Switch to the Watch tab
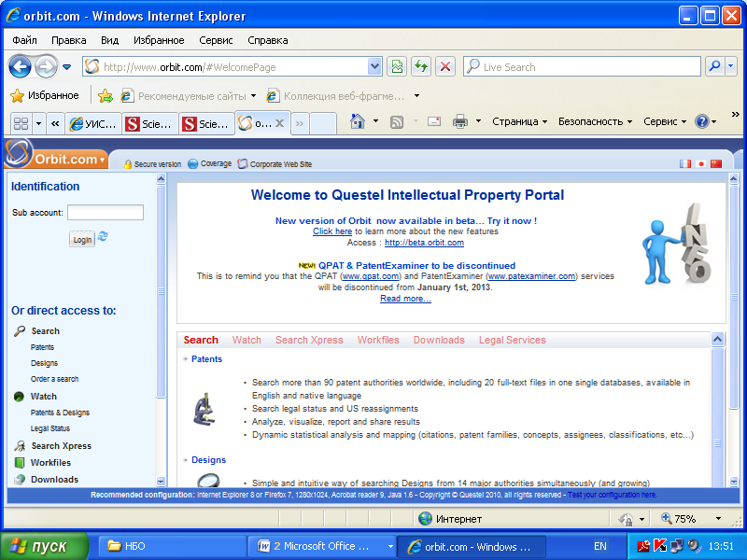Viewport: 747px width, 560px height. [x=247, y=340]
